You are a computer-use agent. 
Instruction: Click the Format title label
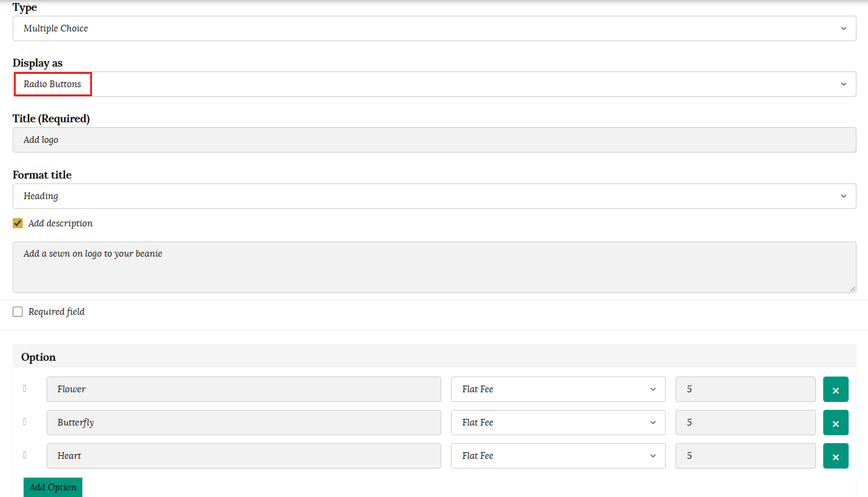tap(42, 175)
